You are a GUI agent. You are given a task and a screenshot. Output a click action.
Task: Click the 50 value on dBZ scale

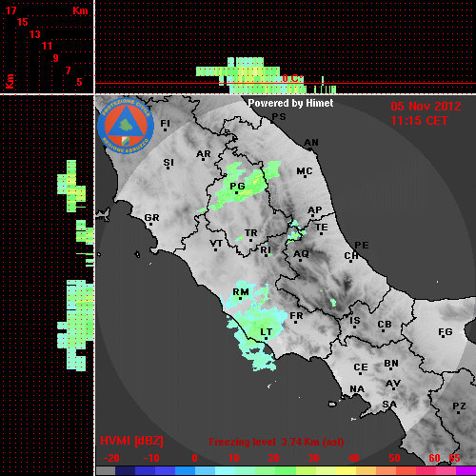tap(395, 458)
